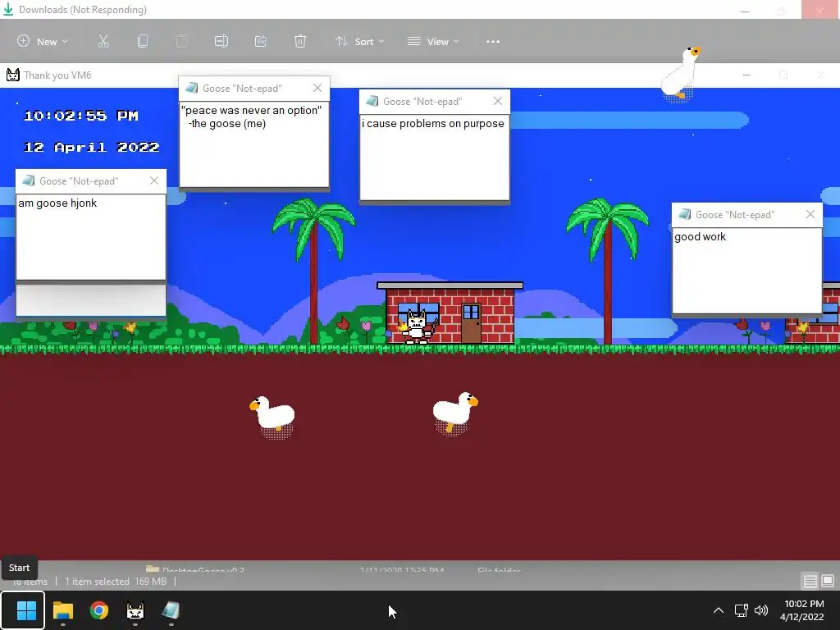The width and height of the screenshot is (840, 630).
Task: Click the Delete trash icon
Action: 300,41
